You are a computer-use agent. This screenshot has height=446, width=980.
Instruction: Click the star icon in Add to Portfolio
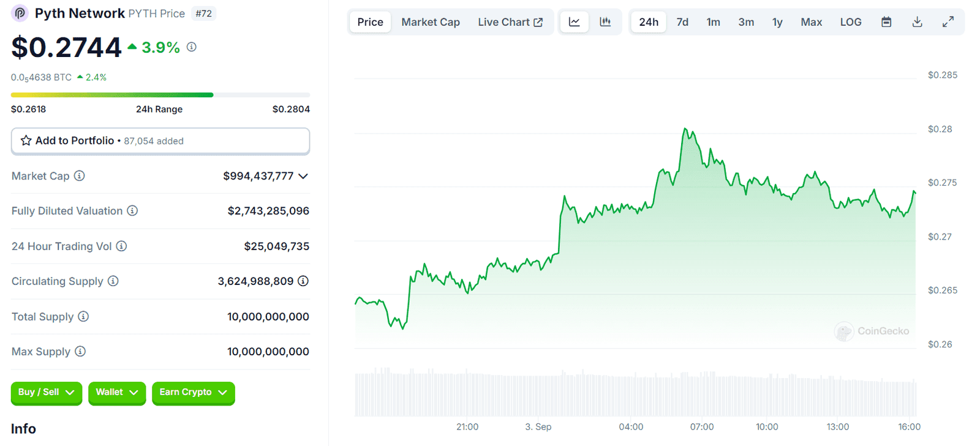tap(26, 140)
